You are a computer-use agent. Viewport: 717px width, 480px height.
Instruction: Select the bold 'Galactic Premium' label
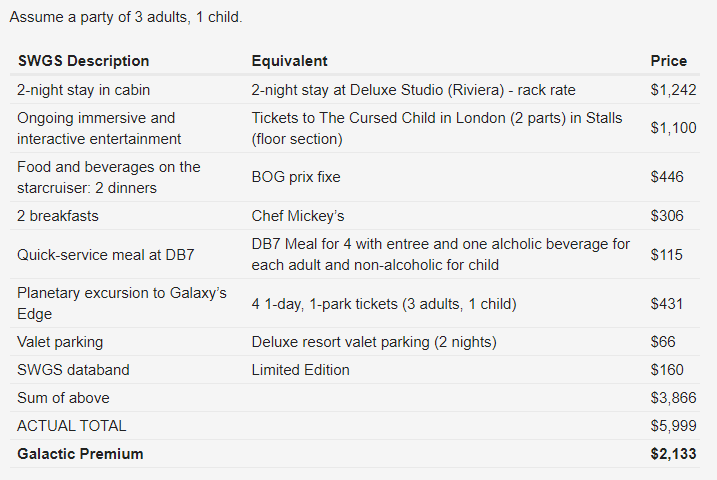point(80,454)
